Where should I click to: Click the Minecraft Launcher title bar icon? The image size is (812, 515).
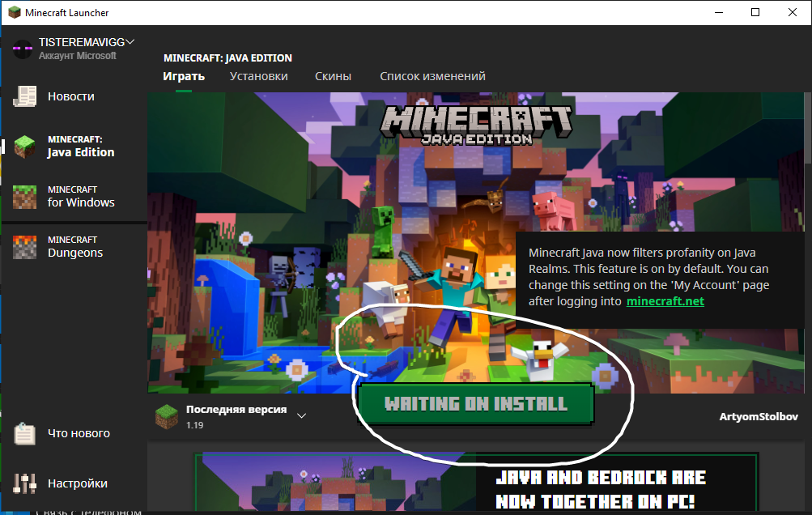pos(15,12)
